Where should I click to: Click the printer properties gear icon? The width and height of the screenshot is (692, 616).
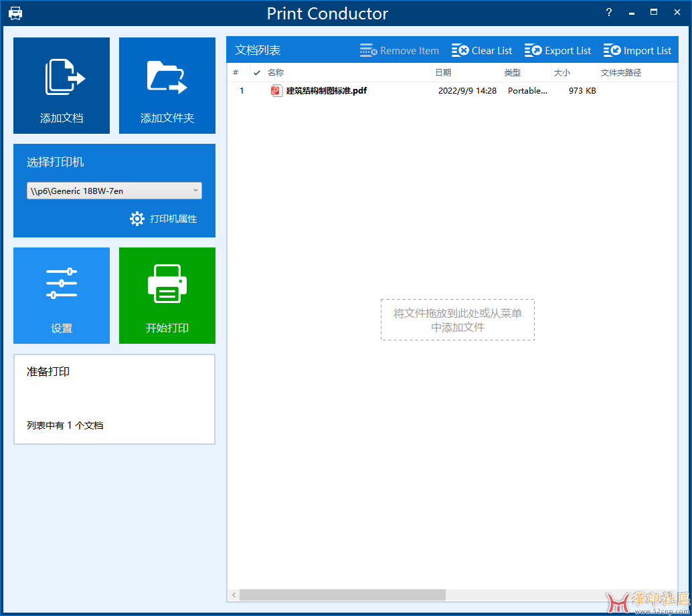coord(137,219)
